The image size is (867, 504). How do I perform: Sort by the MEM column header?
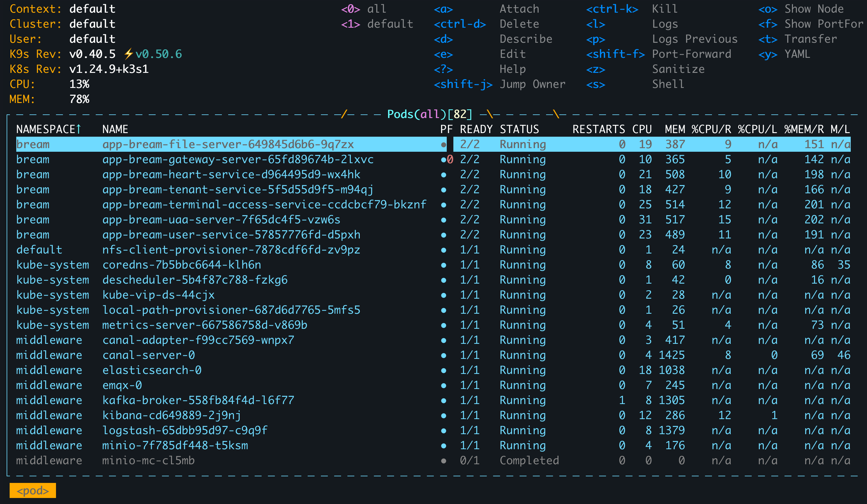[674, 129]
